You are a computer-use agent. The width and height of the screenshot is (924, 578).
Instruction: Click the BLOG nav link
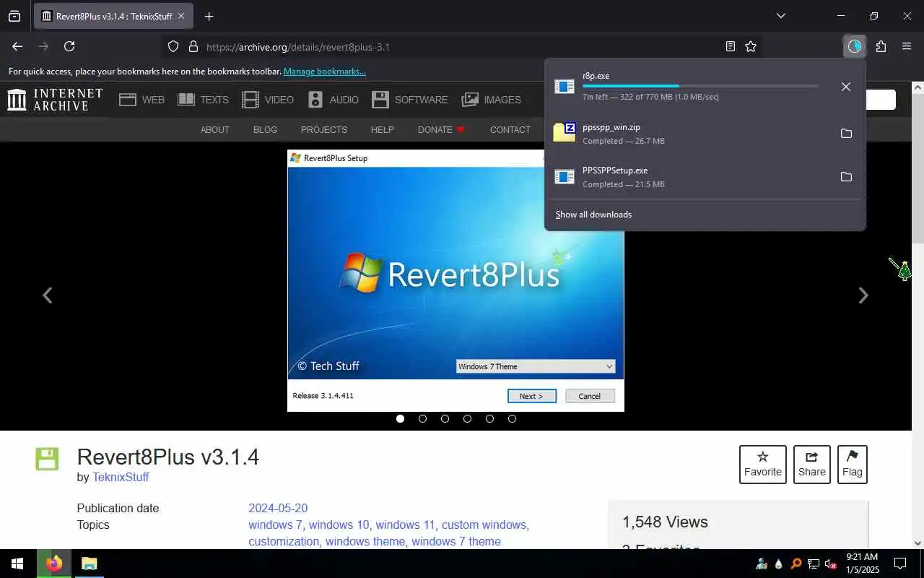pos(265,130)
